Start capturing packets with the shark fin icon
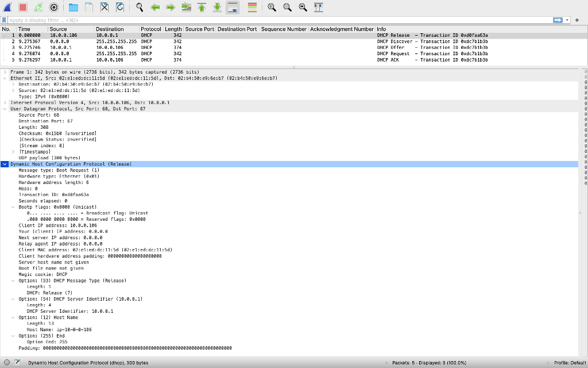 [7, 7]
